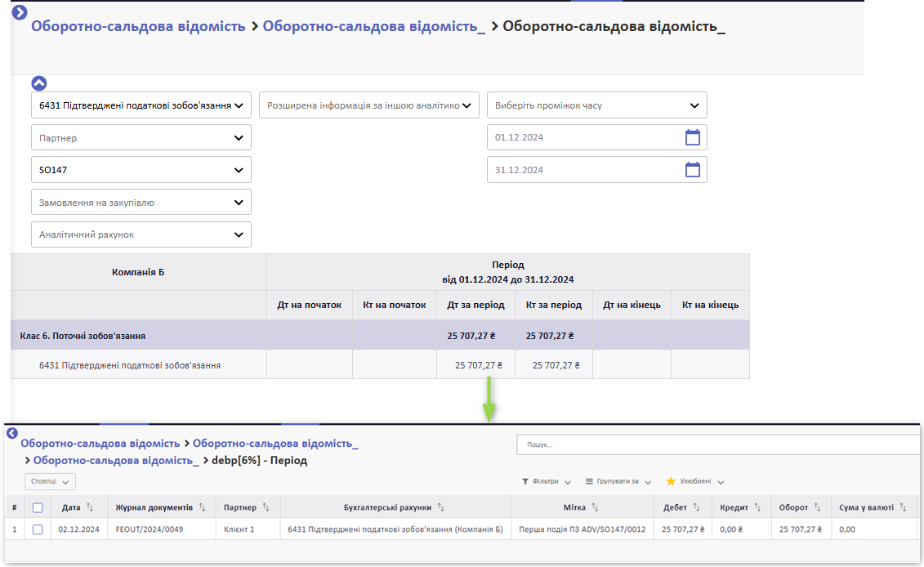Click Кт за період amount in 6431 row

pyautogui.click(x=556, y=365)
